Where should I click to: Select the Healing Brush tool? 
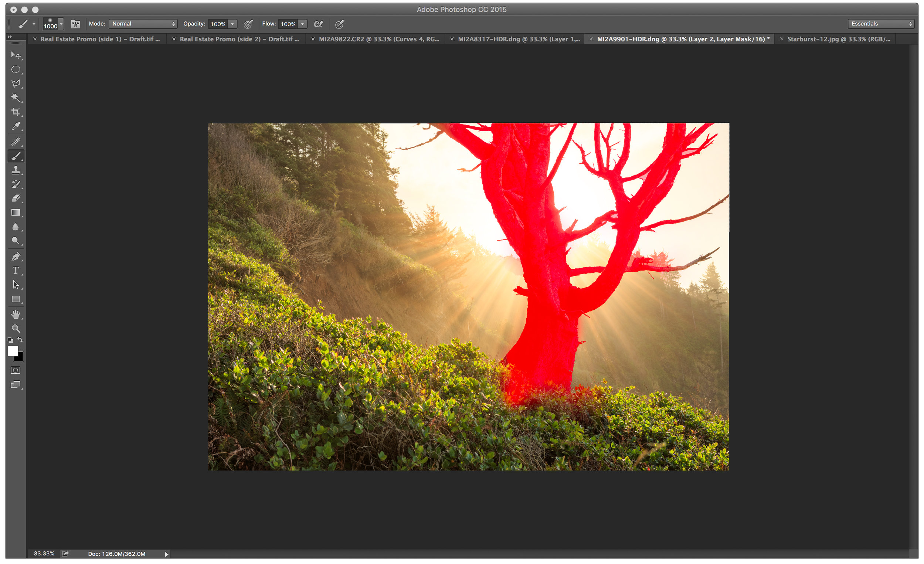click(16, 142)
